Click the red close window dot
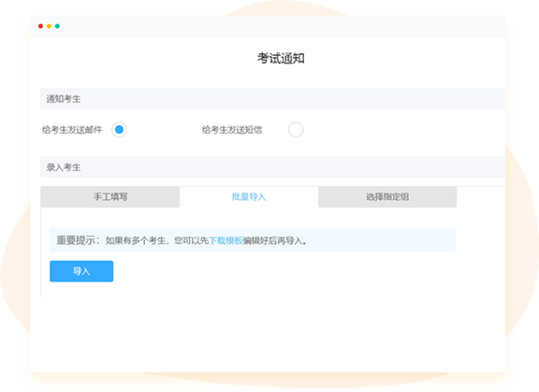 point(40,26)
